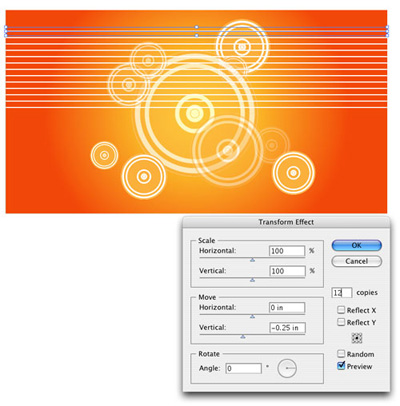Click the rotation angle dial
The width and height of the screenshot is (400, 406).
coord(287,368)
